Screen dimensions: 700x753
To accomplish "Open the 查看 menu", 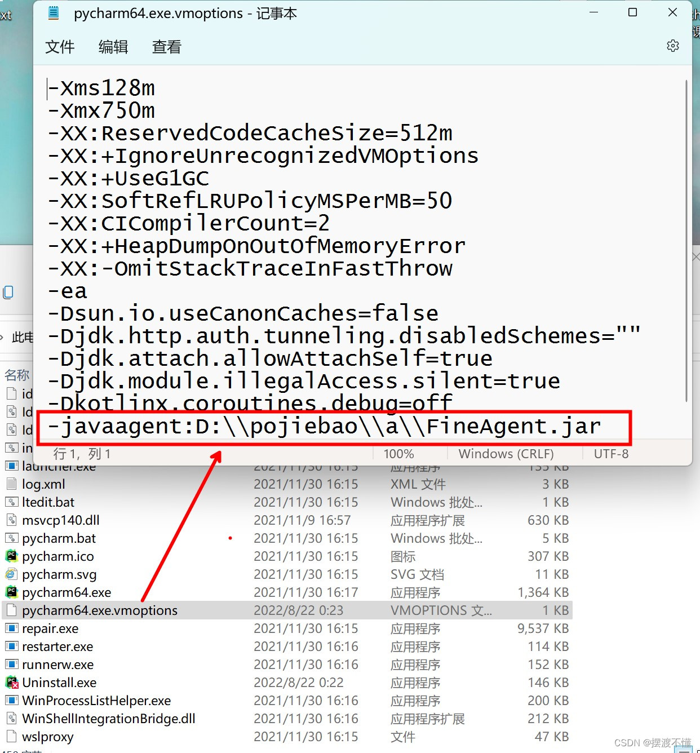I will pos(167,47).
